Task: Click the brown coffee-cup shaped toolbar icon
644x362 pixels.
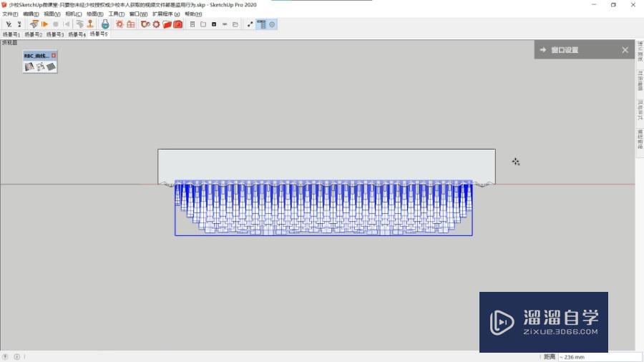Action: [145, 24]
